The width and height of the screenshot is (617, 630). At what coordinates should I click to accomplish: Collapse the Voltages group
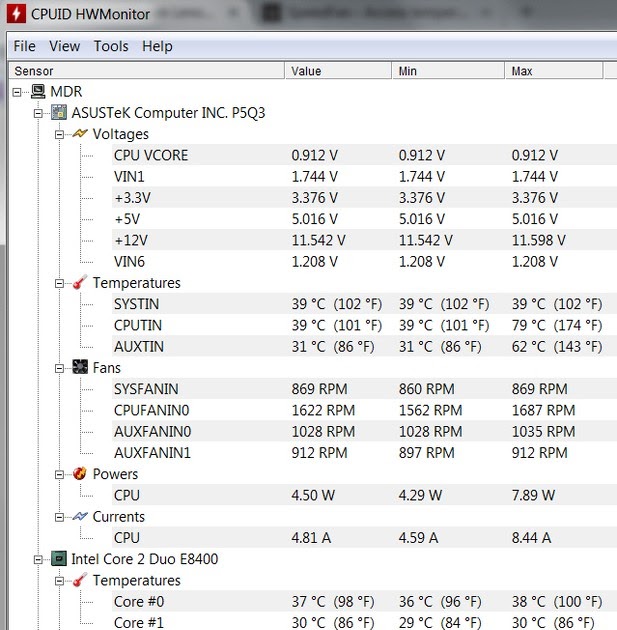click(59, 135)
